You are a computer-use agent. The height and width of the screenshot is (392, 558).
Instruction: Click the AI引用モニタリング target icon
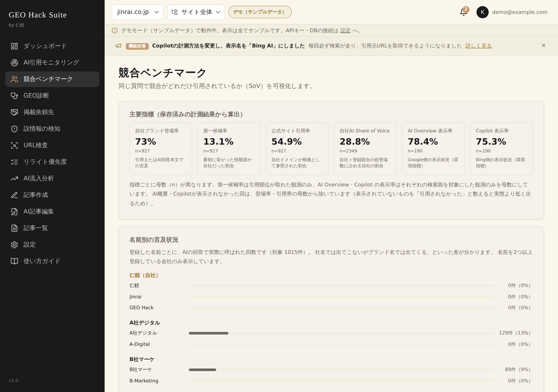coord(14,62)
